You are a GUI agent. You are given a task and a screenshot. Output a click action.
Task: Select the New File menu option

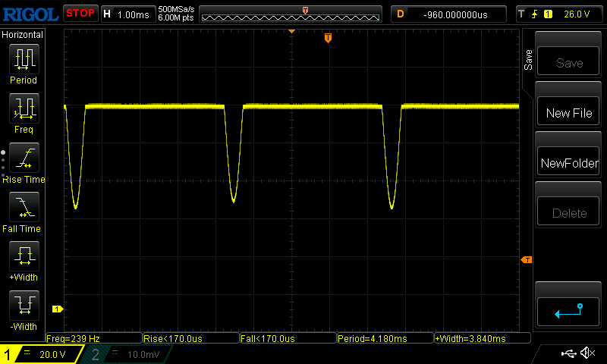coord(569,113)
